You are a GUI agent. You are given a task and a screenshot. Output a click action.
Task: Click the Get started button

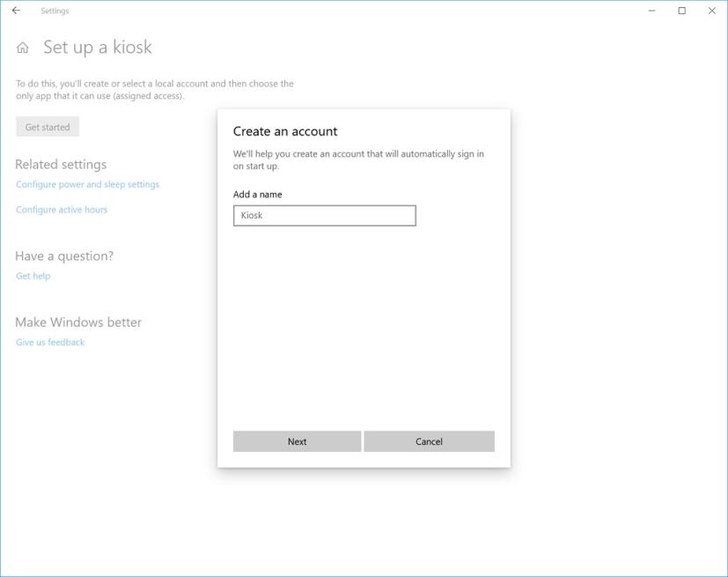48,127
